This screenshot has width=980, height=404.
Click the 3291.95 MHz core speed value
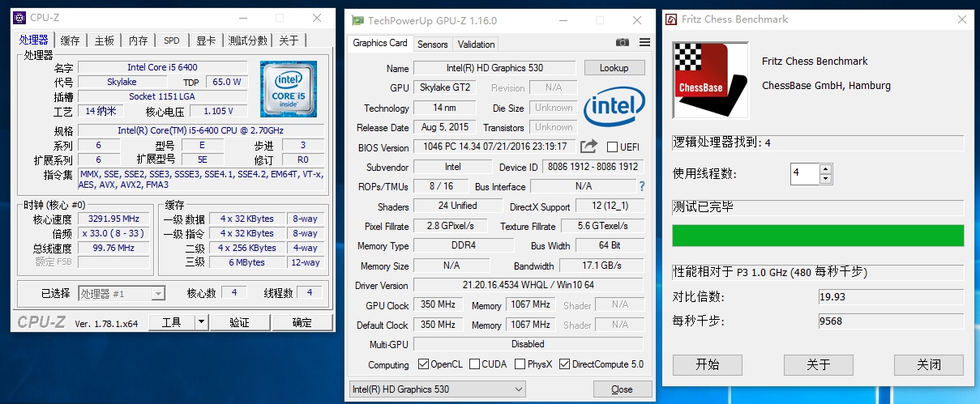[113, 219]
